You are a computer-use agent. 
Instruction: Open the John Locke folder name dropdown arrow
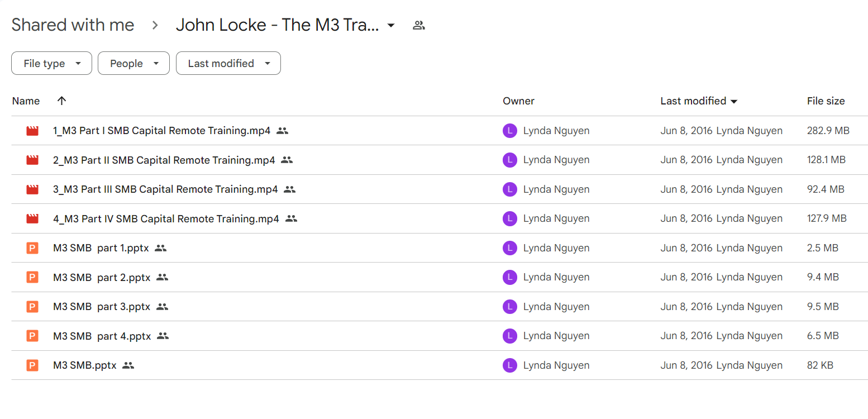tap(392, 25)
